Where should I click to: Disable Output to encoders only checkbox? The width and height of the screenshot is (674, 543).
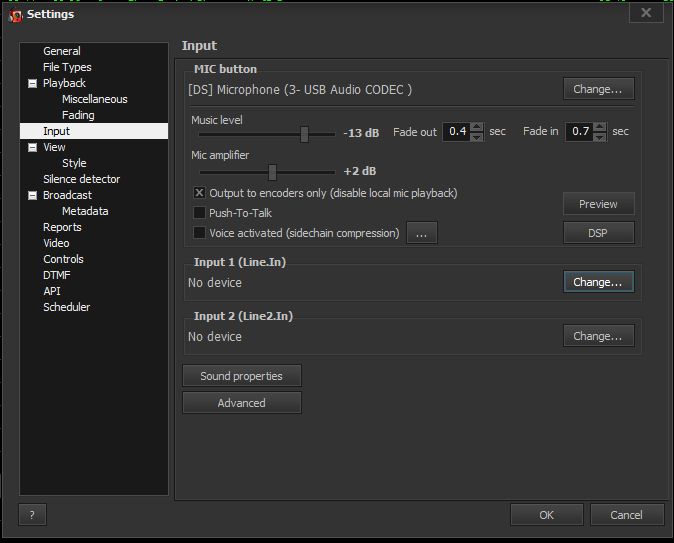(x=199, y=193)
